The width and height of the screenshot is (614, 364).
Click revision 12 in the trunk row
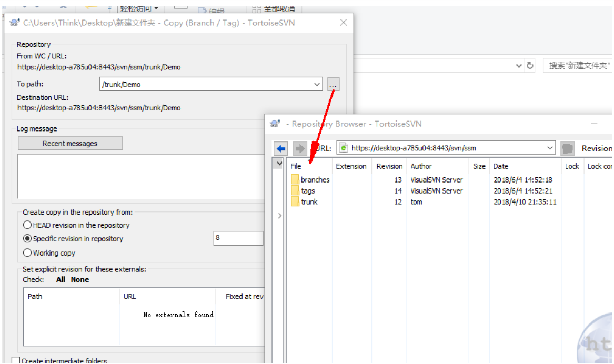click(x=398, y=201)
